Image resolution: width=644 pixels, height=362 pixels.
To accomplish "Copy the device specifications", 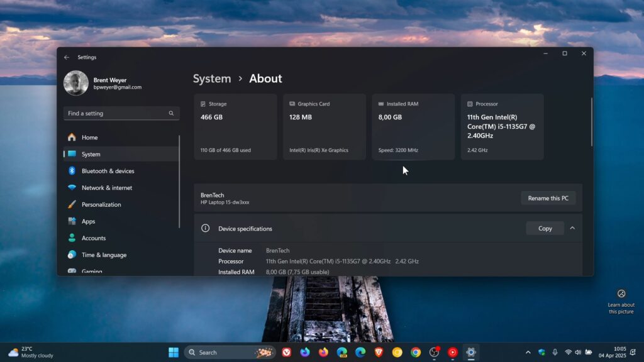I will [545, 229].
